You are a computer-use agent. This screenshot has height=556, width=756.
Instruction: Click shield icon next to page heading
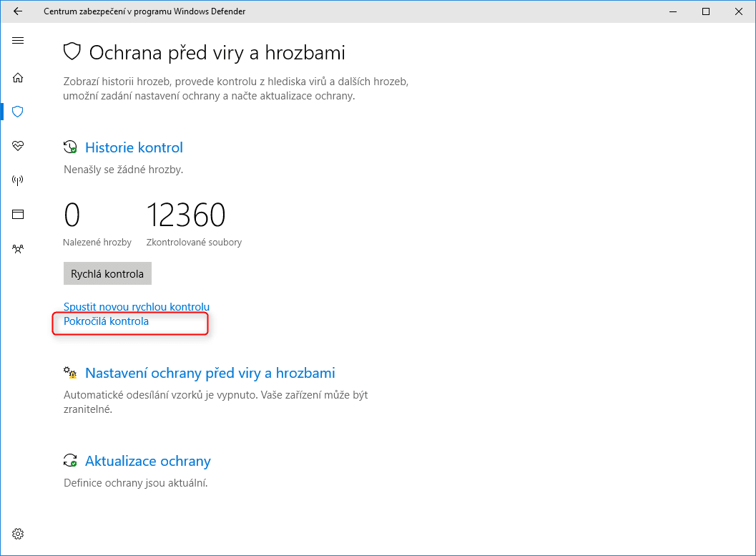(72, 52)
